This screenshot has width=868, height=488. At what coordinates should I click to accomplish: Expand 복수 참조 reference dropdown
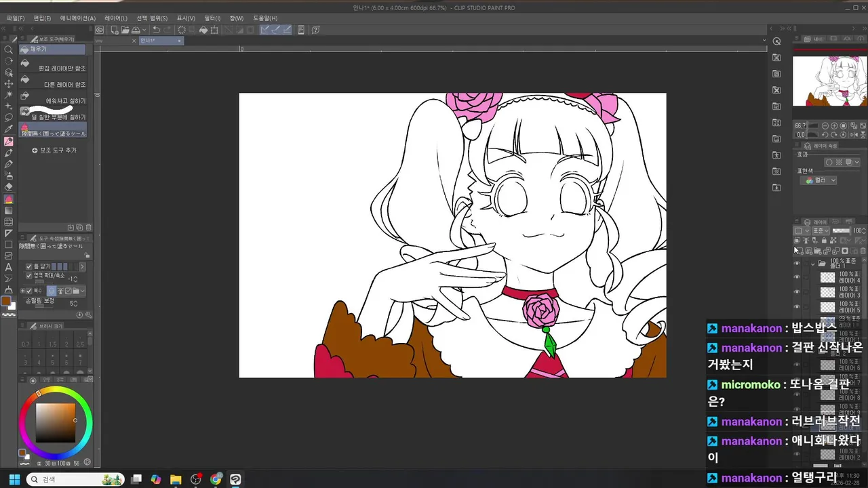[83, 291]
